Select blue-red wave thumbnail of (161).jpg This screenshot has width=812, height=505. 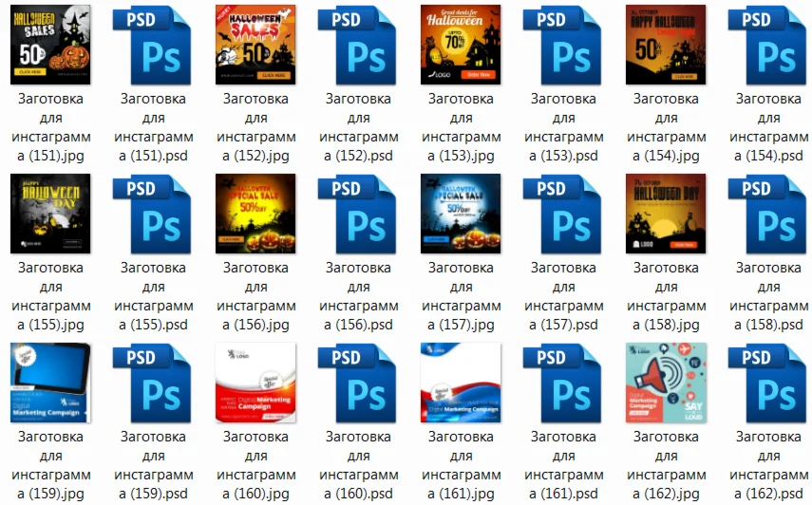[461, 383]
